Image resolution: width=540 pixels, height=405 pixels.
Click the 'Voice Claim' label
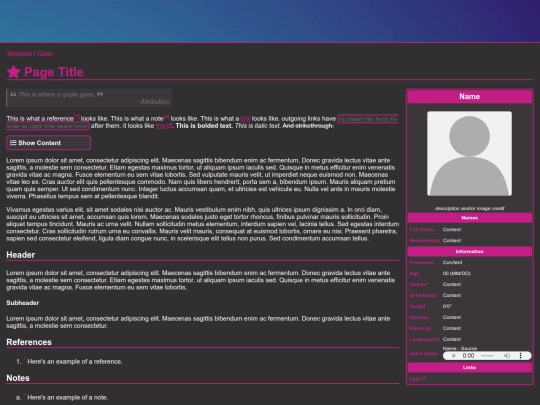coord(424,354)
